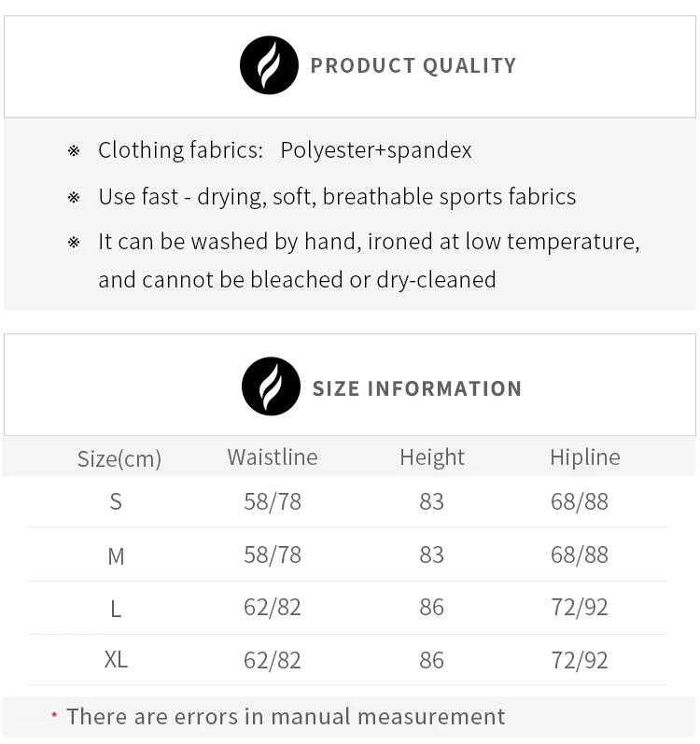Click the Waistline column header
The image size is (700, 744).
click(x=273, y=457)
